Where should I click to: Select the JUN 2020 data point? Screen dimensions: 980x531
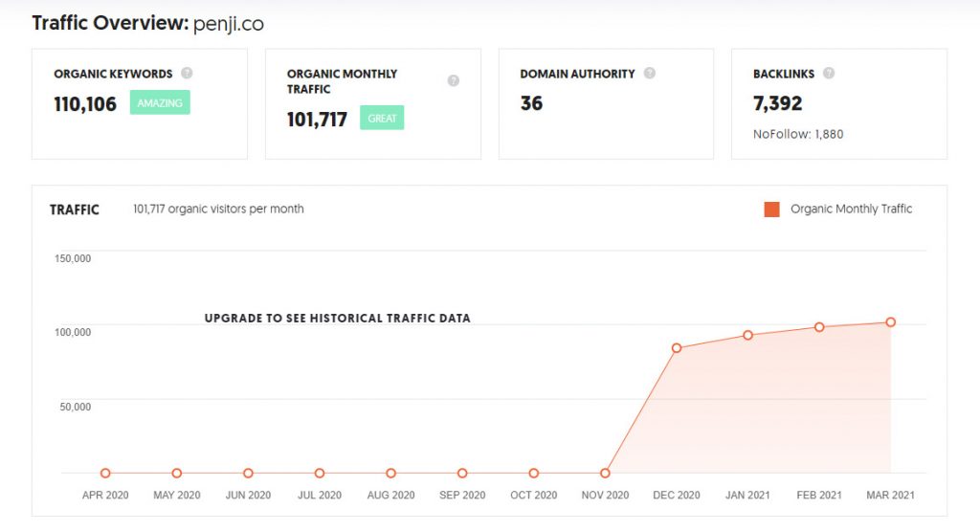click(x=248, y=474)
